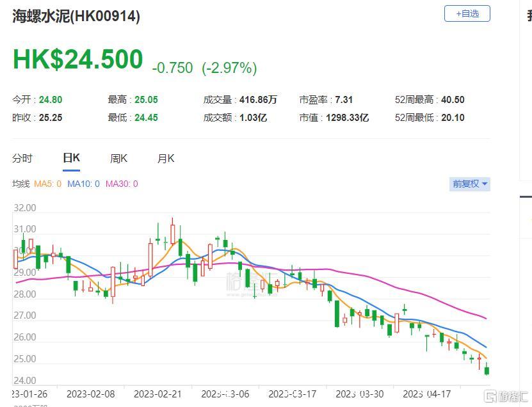Click the 2023-02-21 date axis label
532x407 pixels.
click(157, 394)
